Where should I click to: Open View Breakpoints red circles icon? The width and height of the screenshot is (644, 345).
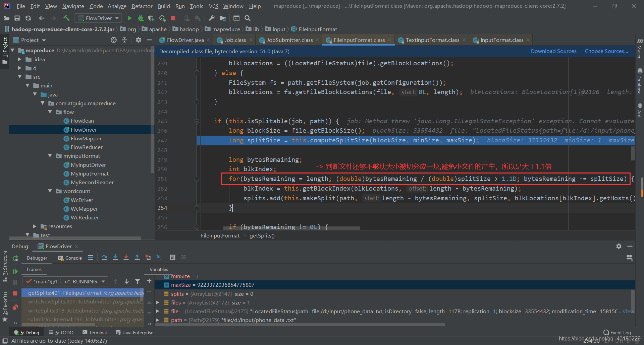(x=15, y=307)
